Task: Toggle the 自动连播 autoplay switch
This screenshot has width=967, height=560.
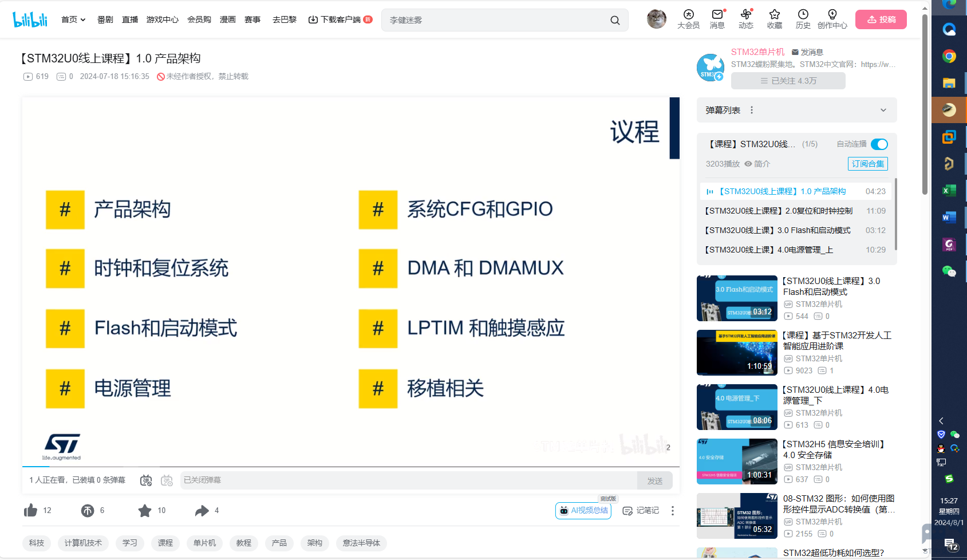Action: pos(879,144)
